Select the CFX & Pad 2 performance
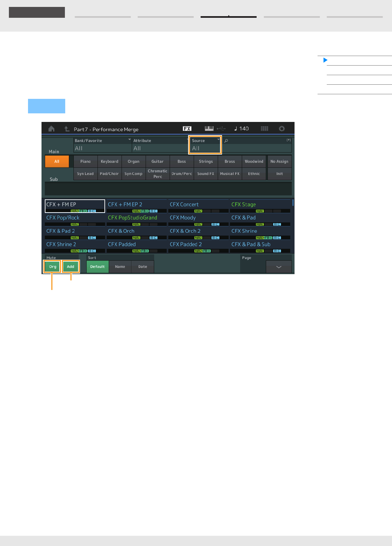Screen dimensions: 392x546 tap(75, 233)
